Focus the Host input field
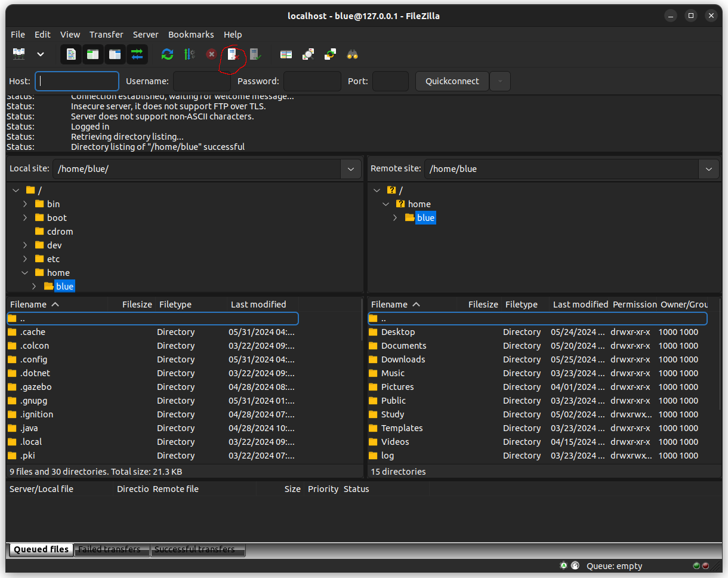 (77, 81)
